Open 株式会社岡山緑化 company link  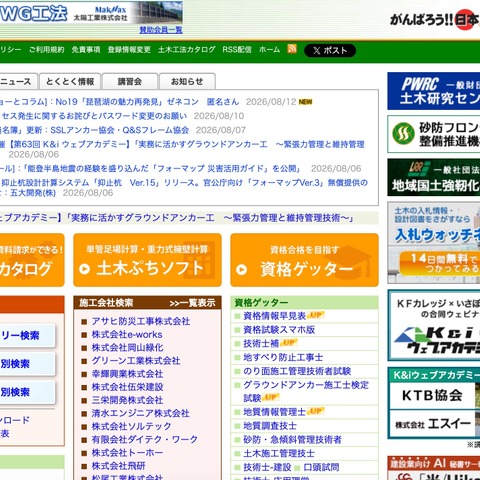pyautogui.click(x=127, y=348)
